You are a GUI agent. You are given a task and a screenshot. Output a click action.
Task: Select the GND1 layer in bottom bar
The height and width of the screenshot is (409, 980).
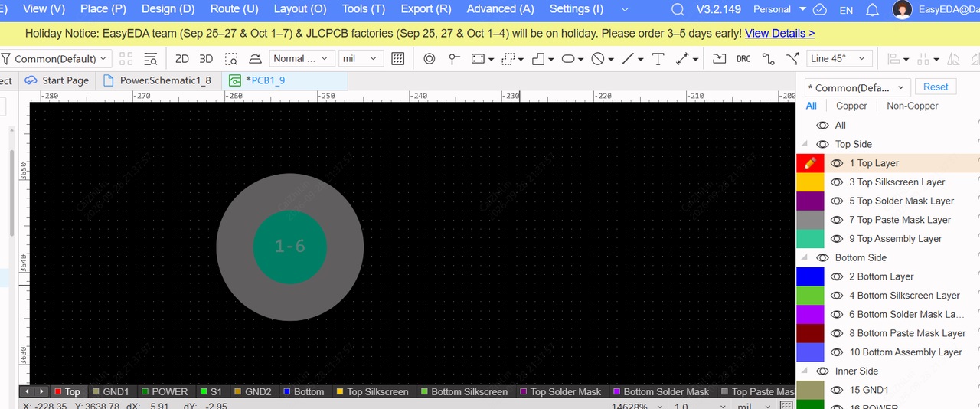[x=110, y=391]
